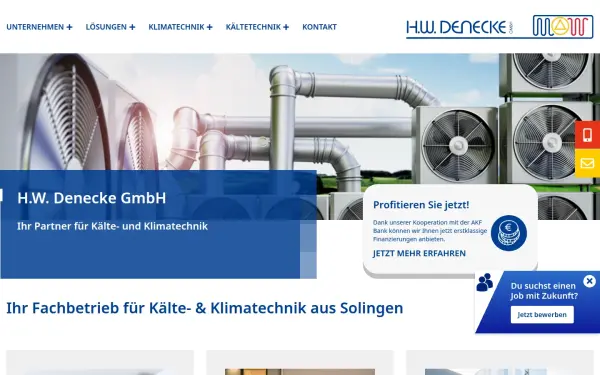The image size is (600, 375).
Task: Go to the Kontakt page
Action: point(320,27)
